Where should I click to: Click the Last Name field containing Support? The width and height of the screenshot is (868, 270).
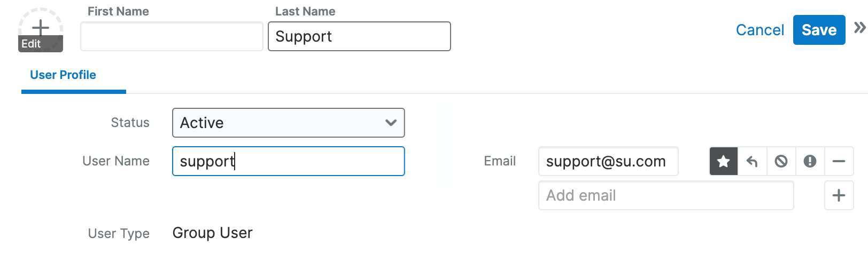pyautogui.click(x=359, y=36)
